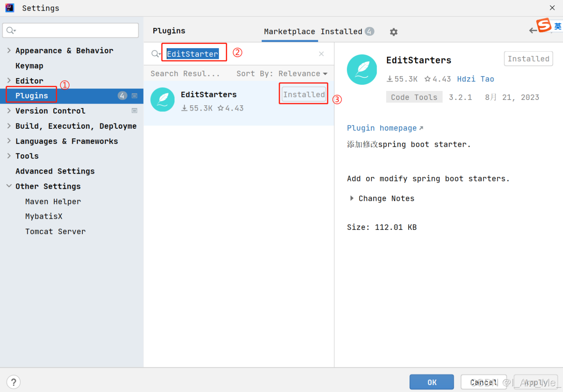563x392 pixels.
Task: Click the download count icon in details pane
Action: (390, 79)
